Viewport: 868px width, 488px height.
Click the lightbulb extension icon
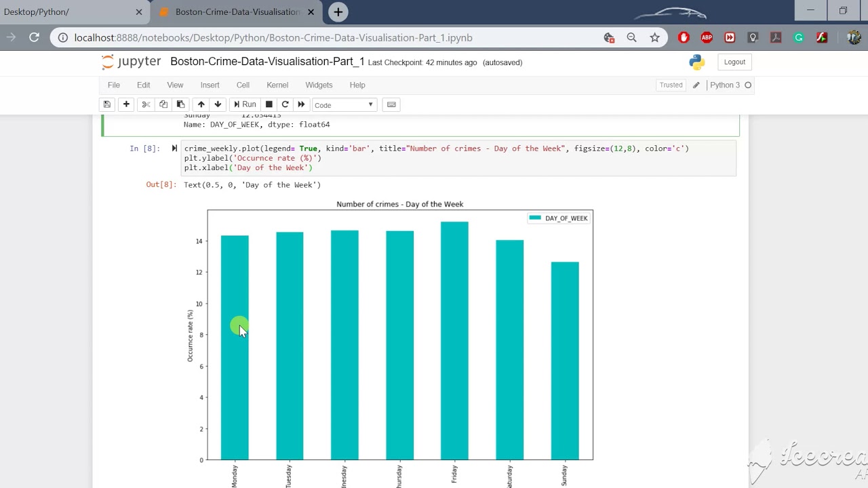753,38
